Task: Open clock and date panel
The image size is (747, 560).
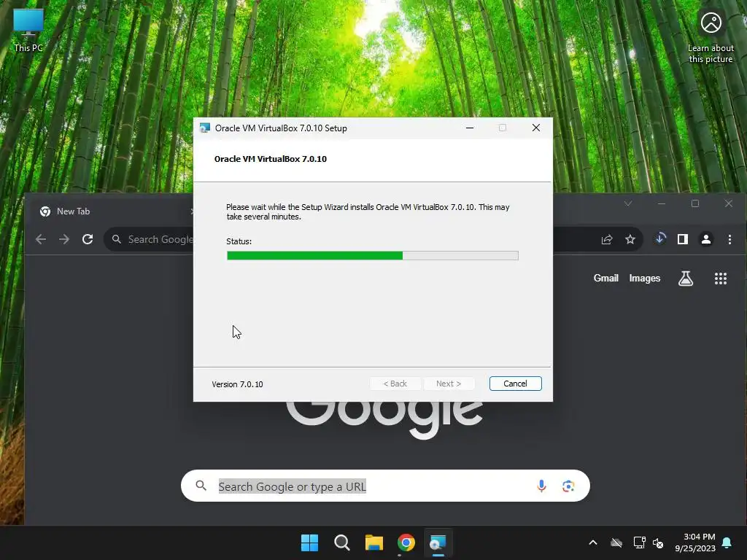Action: point(695,542)
